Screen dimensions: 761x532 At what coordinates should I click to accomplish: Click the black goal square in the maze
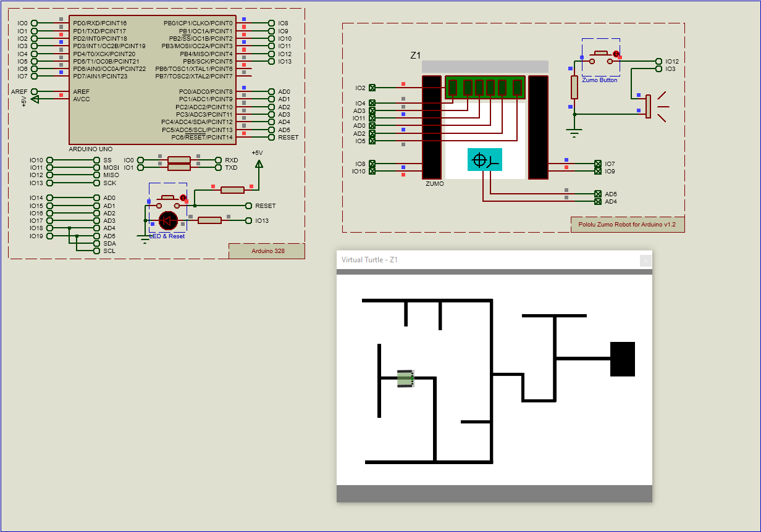(623, 358)
